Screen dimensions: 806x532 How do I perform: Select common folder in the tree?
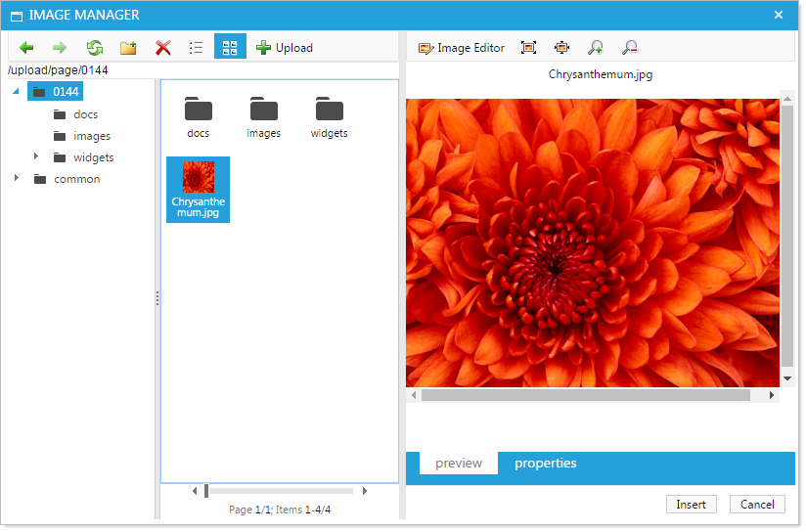pos(67,179)
